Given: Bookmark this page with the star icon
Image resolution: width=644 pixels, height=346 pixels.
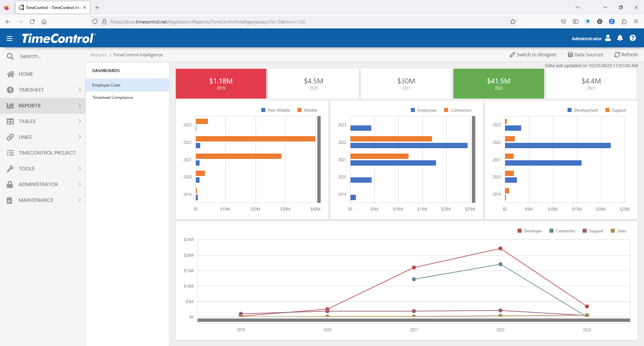Looking at the screenshot, I should (513, 22).
